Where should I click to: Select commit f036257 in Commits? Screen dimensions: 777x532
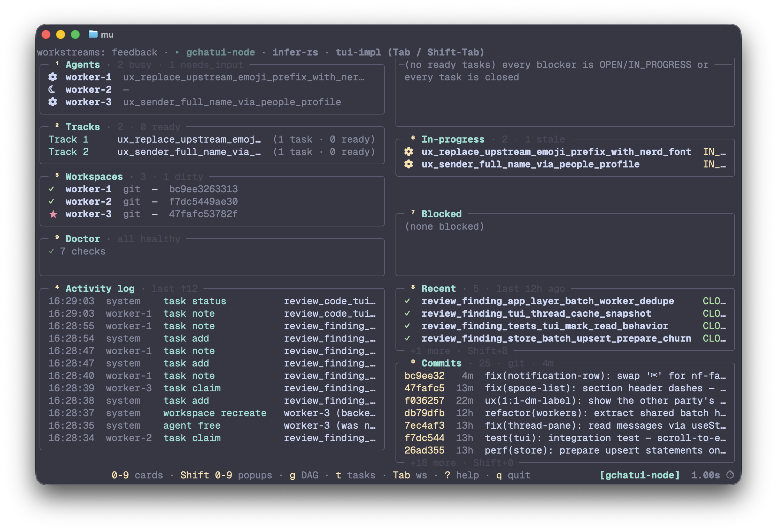565,401
